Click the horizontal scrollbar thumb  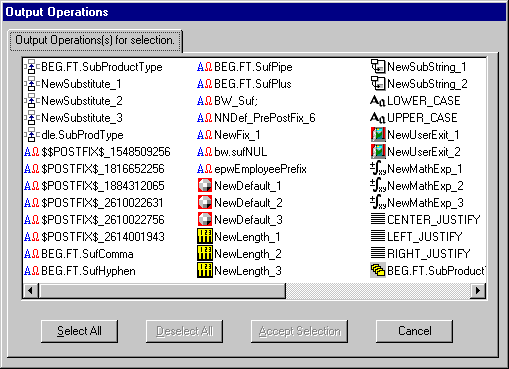coord(162,290)
